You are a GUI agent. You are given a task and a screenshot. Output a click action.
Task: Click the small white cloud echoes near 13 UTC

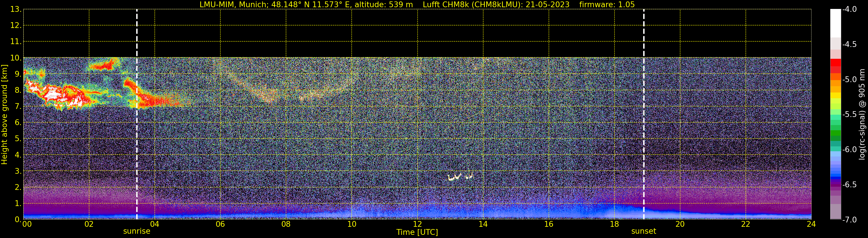tap(460, 177)
